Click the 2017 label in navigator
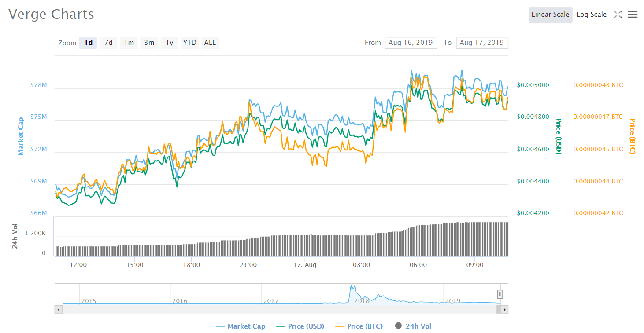644x333 pixels. tap(271, 301)
